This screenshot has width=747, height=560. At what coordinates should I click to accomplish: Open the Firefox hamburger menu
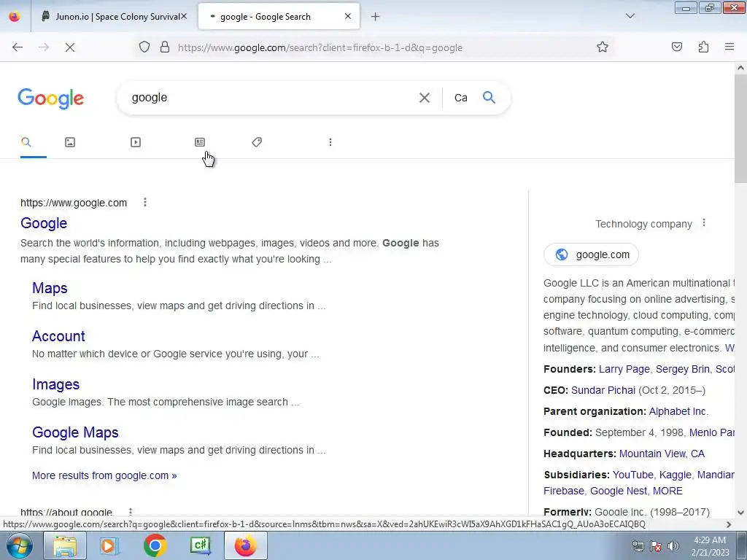[x=729, y=47]
